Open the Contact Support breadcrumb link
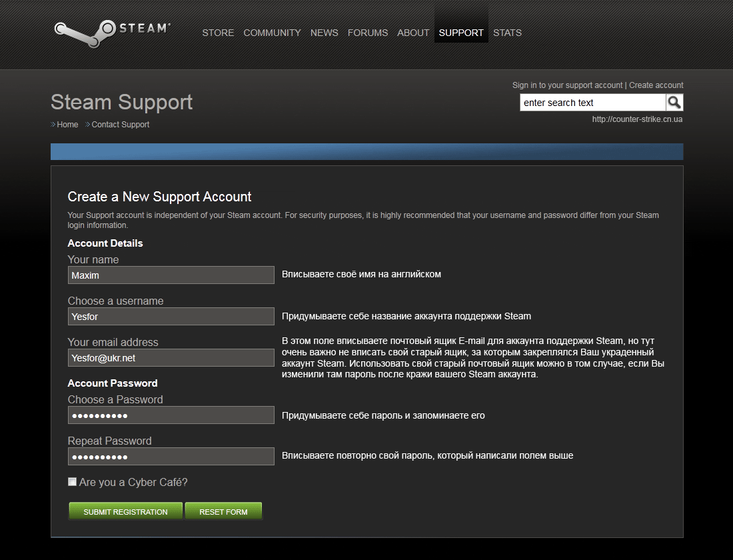This screenshot has width=733, height=560. pos(120,125)
